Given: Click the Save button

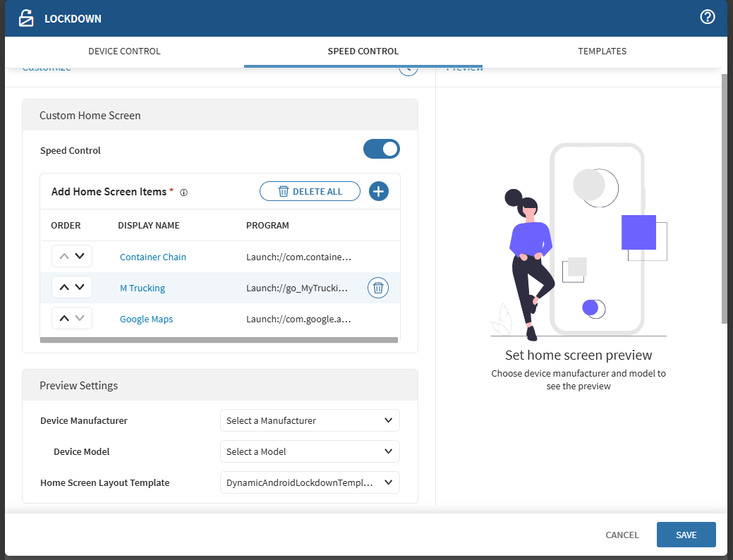Looking at the screenshot, I should point(686,535).
